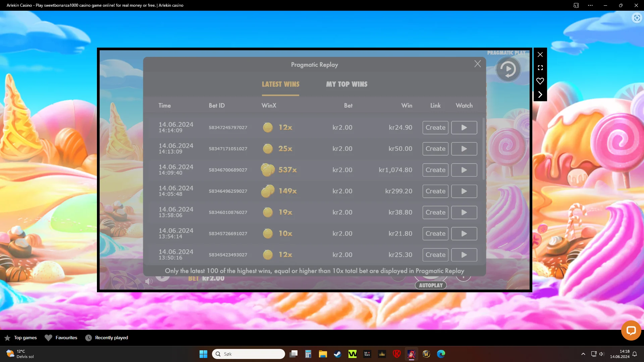644x362 pixels.
Task: Open network settings in system tray
Action: click(x=594, y=354)
